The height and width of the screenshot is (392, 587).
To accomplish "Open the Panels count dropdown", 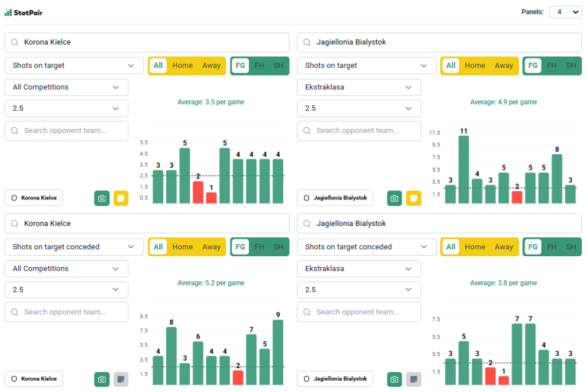I will [565, 12].
